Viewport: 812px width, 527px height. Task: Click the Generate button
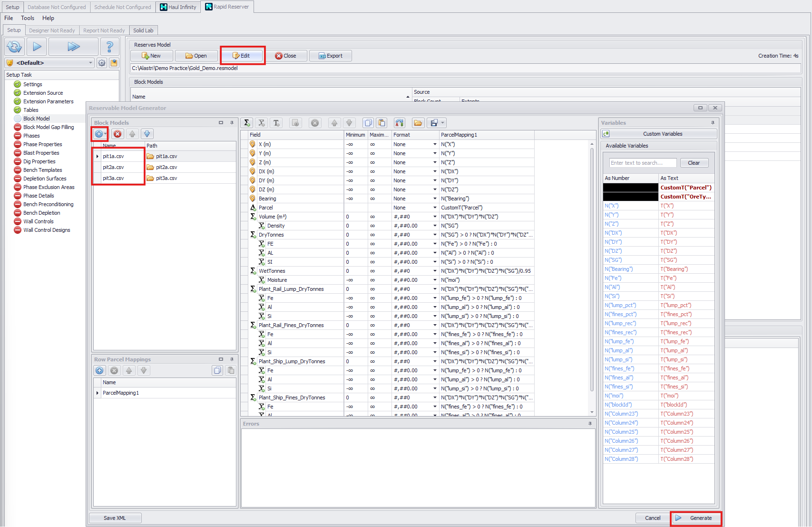point(696,518)
